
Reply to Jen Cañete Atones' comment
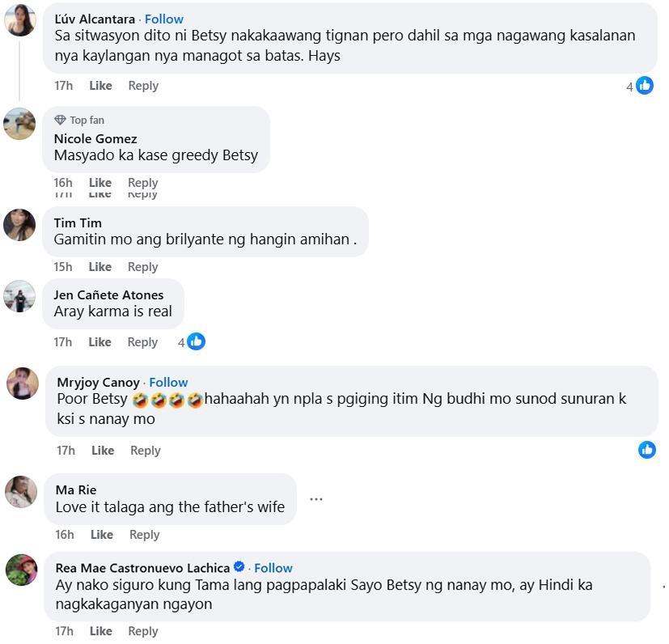[x=142, y=341]
